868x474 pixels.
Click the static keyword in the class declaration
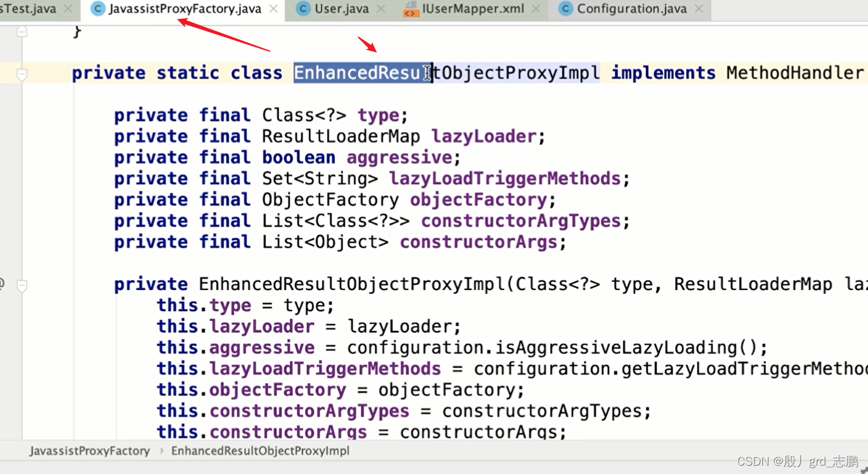coord(188,73)
